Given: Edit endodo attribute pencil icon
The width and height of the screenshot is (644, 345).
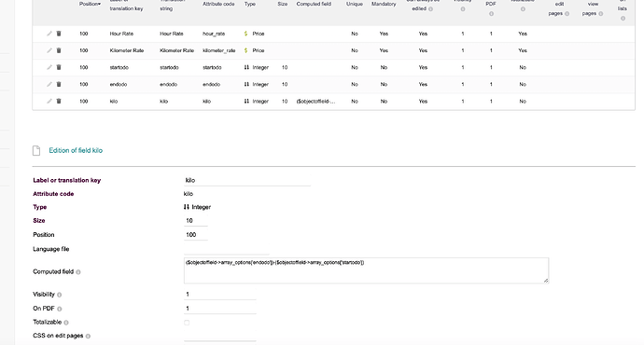Looking at the screenshot, I should pos(49,84).
